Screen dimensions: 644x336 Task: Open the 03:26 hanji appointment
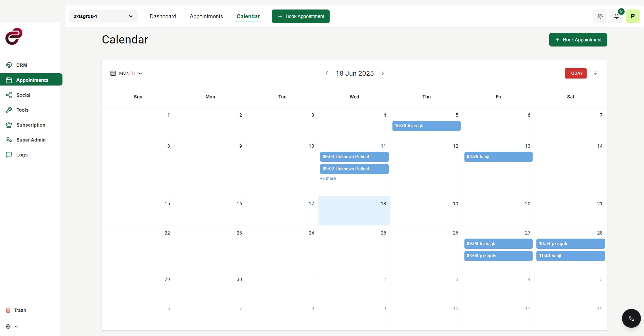click(x=498, y=157)
